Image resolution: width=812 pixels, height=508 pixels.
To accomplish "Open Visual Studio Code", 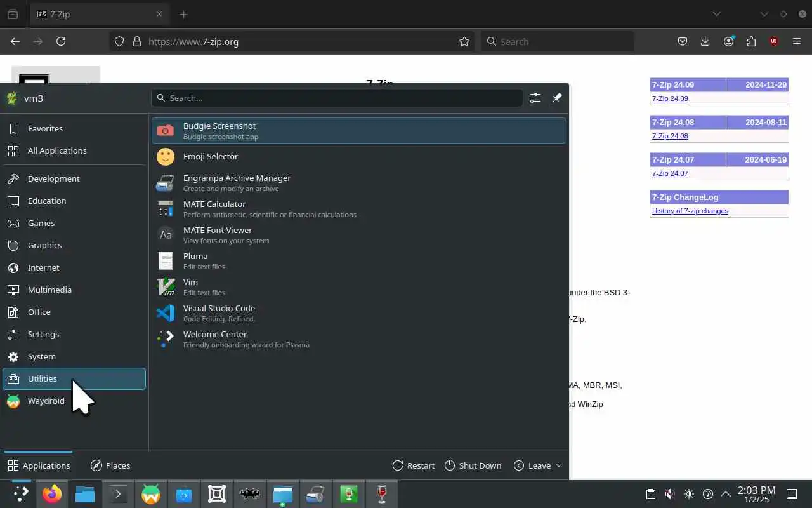I will coord(358,312).
